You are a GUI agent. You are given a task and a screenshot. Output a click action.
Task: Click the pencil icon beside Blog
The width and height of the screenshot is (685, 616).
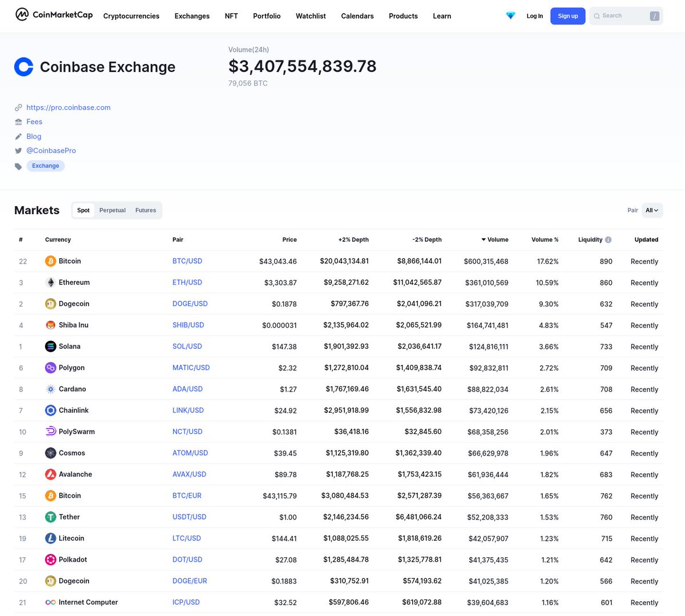tap(18, 136)
